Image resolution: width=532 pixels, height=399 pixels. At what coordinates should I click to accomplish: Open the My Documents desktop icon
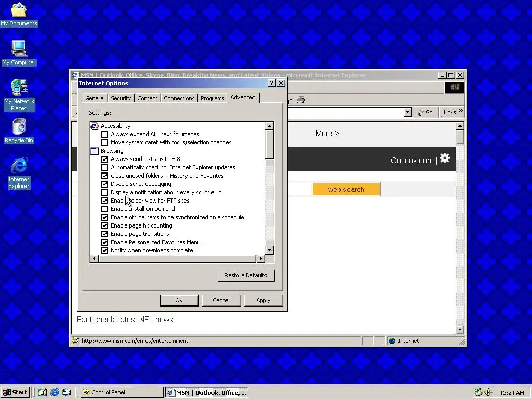coord(19,14)
